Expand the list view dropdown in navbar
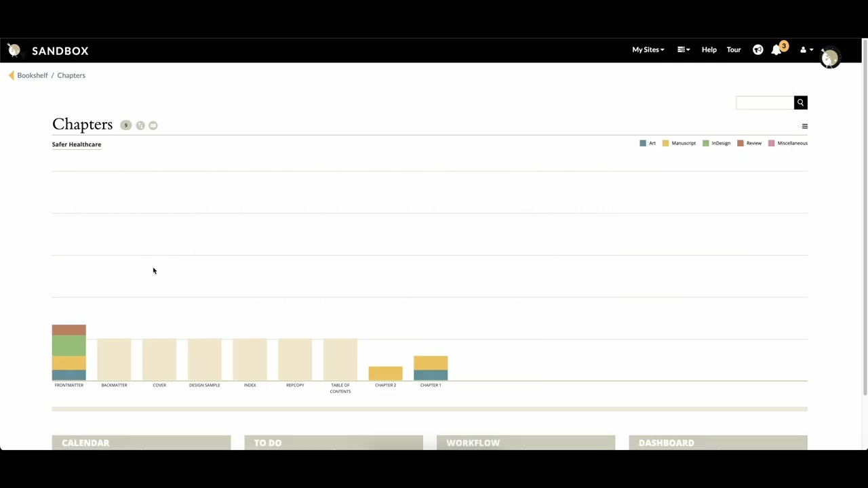Screen dimensions: 868x488 tap(684, 49)
